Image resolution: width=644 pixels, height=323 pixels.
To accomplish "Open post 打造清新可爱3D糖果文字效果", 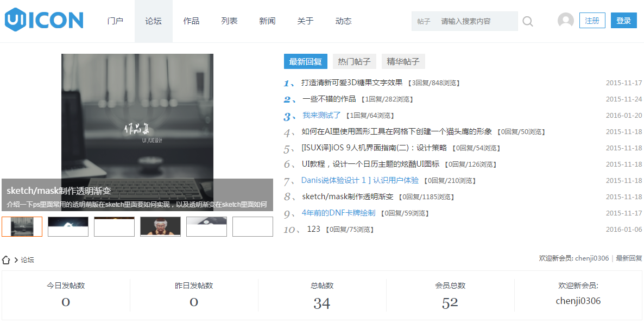I will pos(352,83).
